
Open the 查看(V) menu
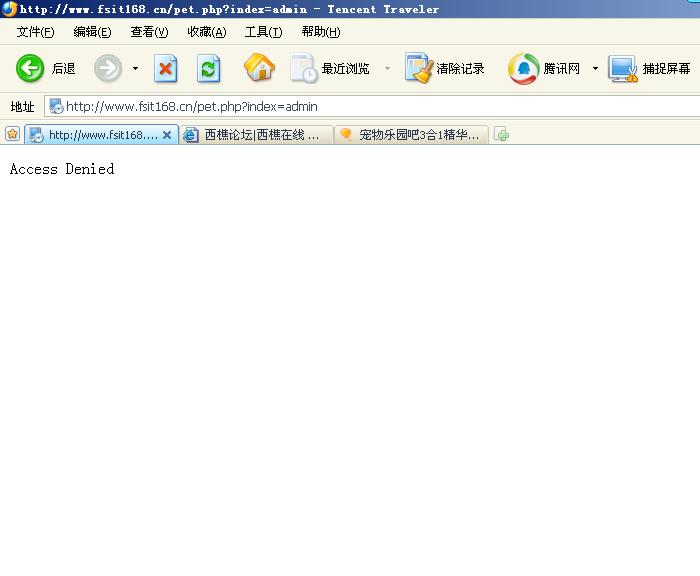point(149,32)
